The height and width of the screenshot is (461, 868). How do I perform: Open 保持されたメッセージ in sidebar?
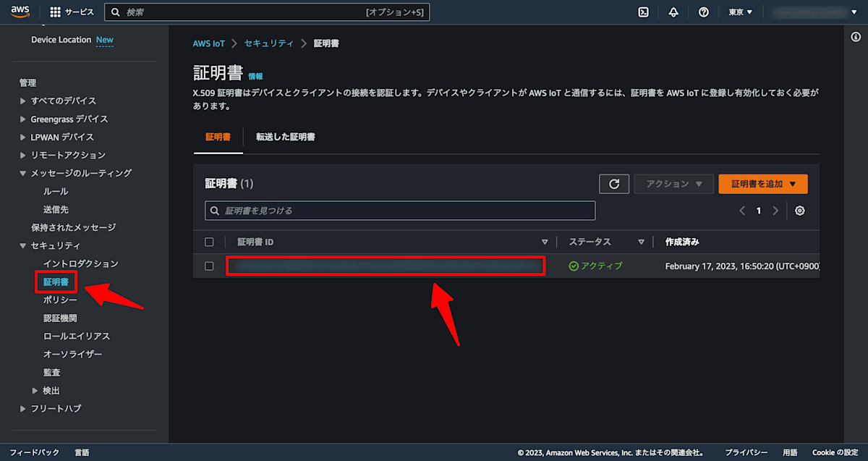(x=73, y=227)
